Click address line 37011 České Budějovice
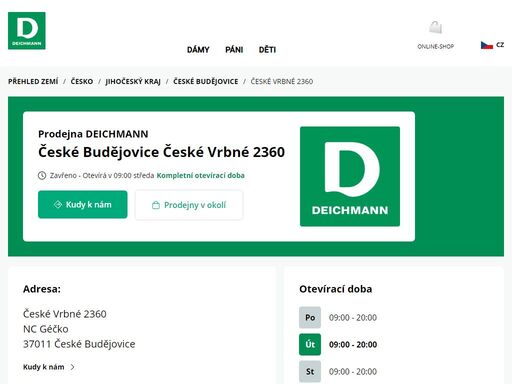The image size is (512, 384). click(x=79, y=344)
